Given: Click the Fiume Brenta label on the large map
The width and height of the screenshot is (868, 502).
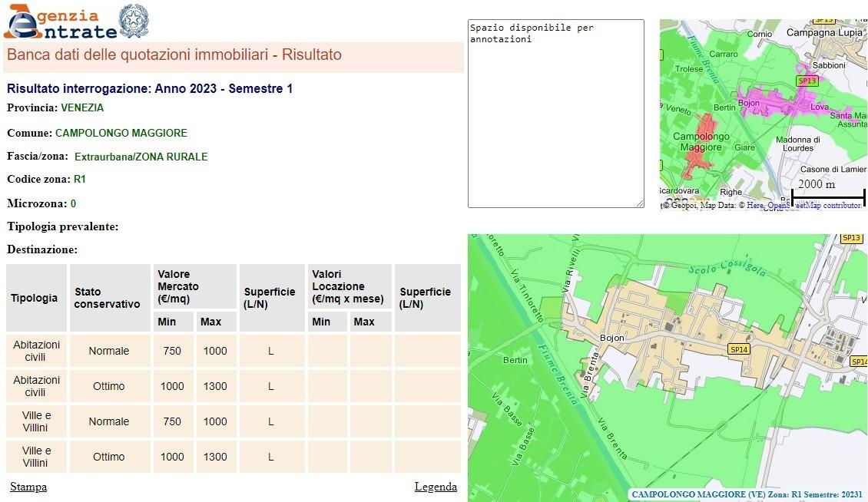Looking at the screenshot, I should pyautogui.click(x=558, y=375).
